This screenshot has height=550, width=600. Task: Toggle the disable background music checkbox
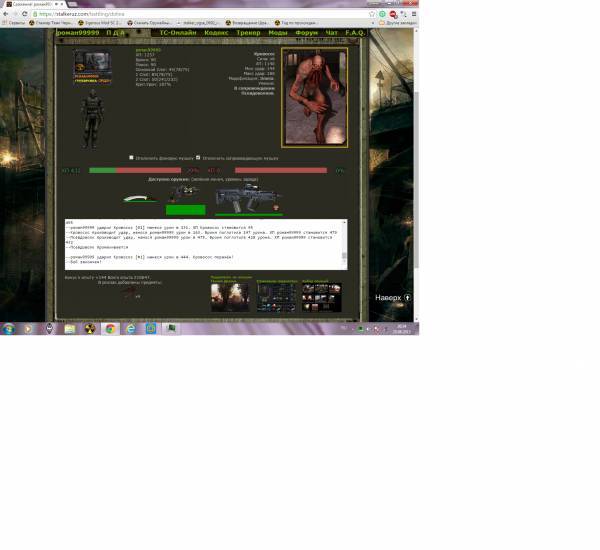coord(131,157)
